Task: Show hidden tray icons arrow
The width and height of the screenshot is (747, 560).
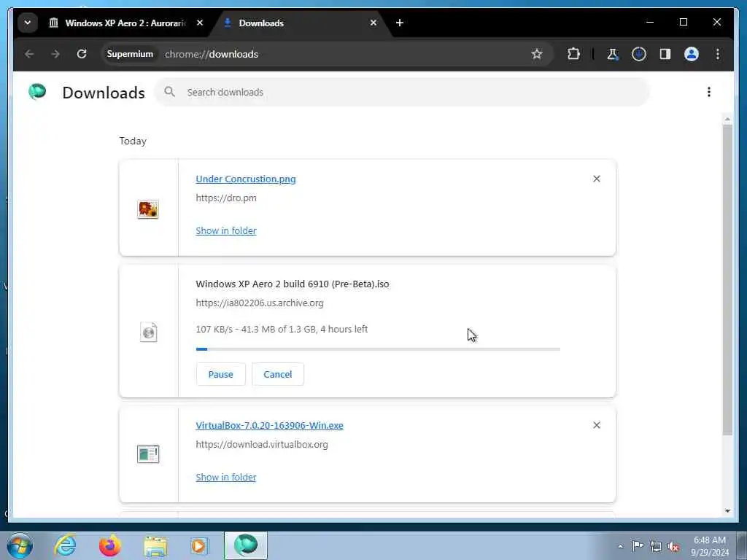Action: (x=620, y=546)
